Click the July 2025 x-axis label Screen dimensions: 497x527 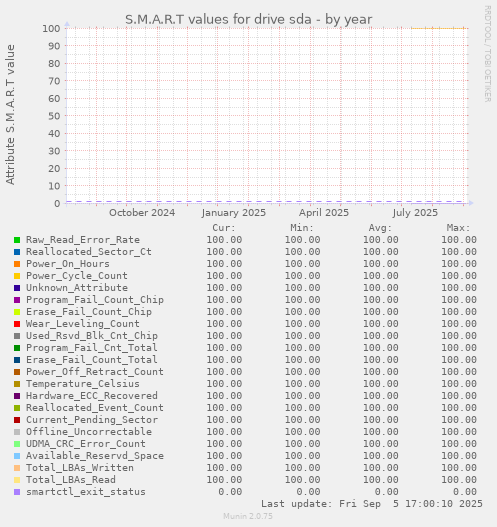click(x=415, y=213)
